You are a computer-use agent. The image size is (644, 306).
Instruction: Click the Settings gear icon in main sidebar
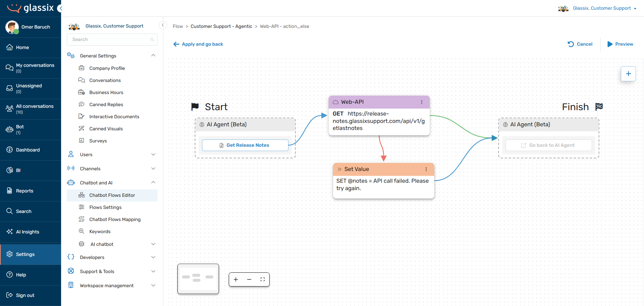coord(10,254)
